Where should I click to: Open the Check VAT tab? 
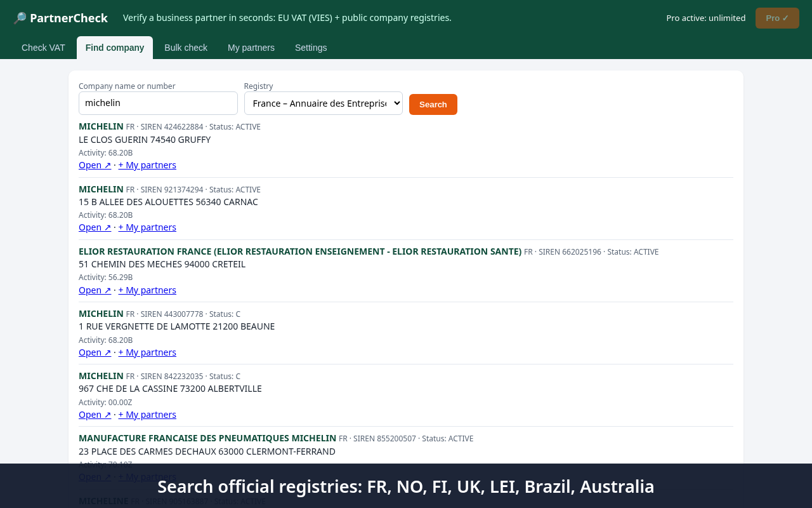point(43,48)
